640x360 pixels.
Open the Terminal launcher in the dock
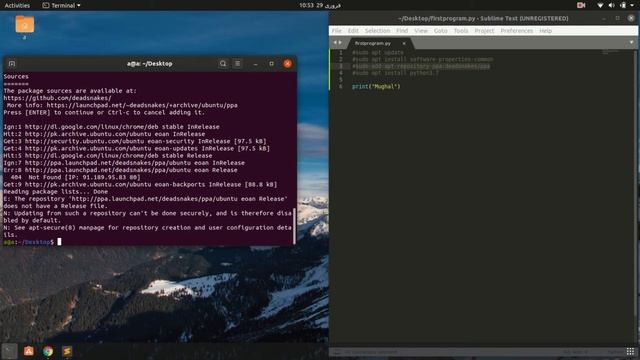click(x=9, y=351)
